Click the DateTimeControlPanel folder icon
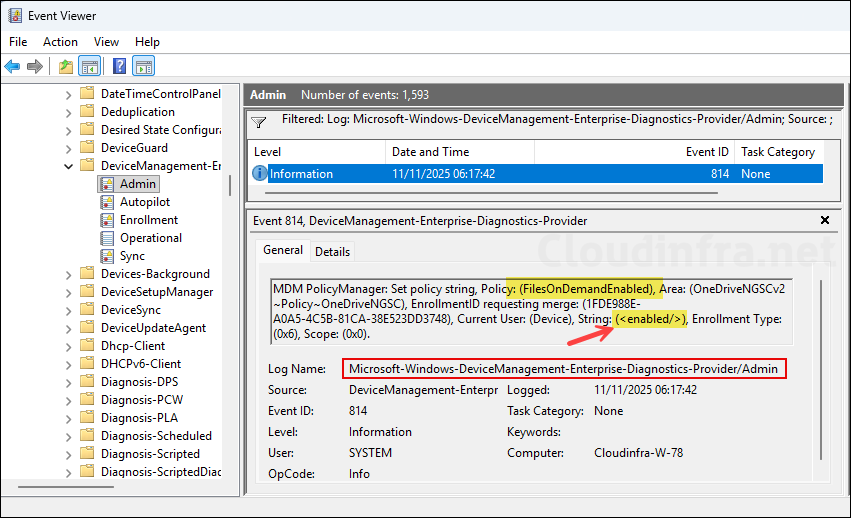The image size is (851, 518). (x=87, y=93)
